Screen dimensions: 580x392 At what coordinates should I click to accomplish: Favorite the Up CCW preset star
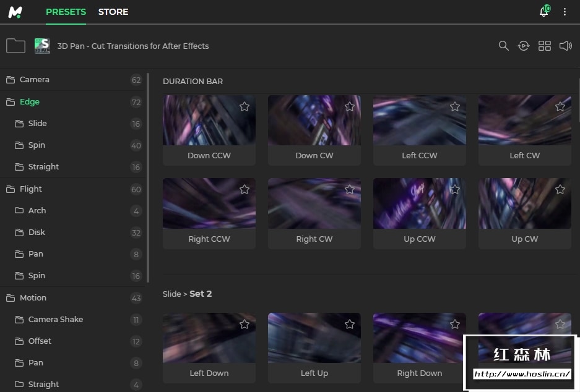(x=455, y=190)
